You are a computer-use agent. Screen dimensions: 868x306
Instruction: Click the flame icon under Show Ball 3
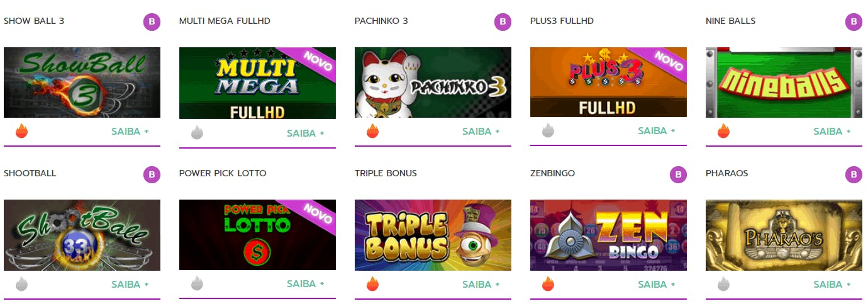pyautogui.click(x=21, y=132)
